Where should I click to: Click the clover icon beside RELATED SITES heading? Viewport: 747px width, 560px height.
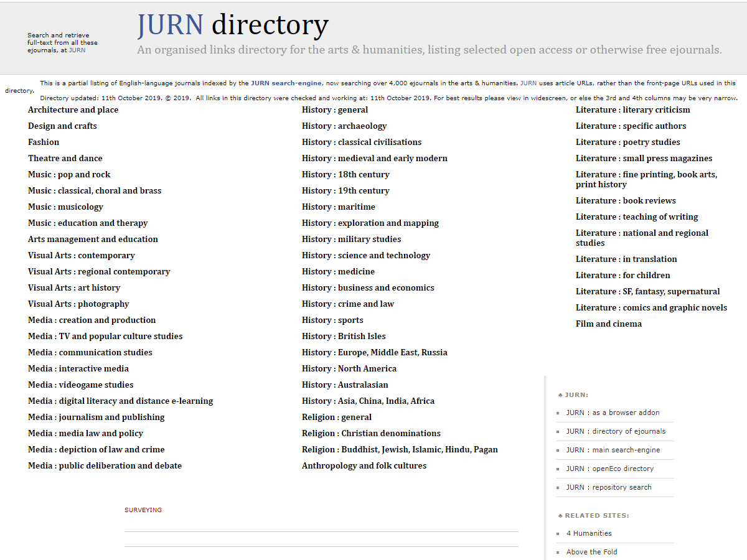pos(560,515)
